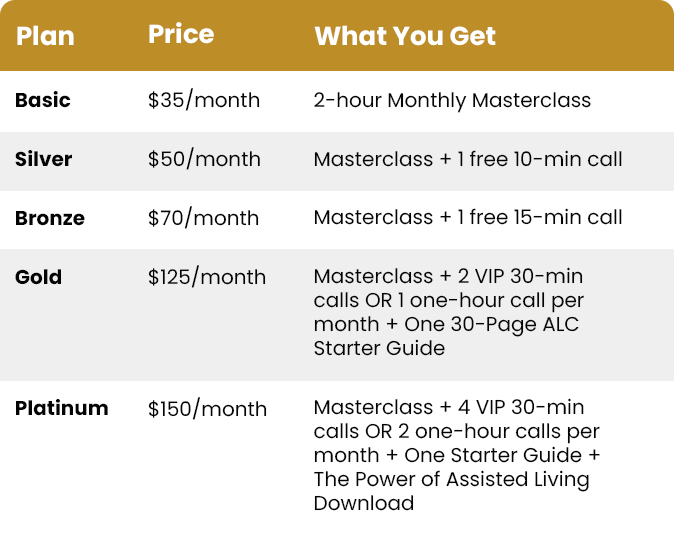Click the $35/month price

(x=204, y=100)
